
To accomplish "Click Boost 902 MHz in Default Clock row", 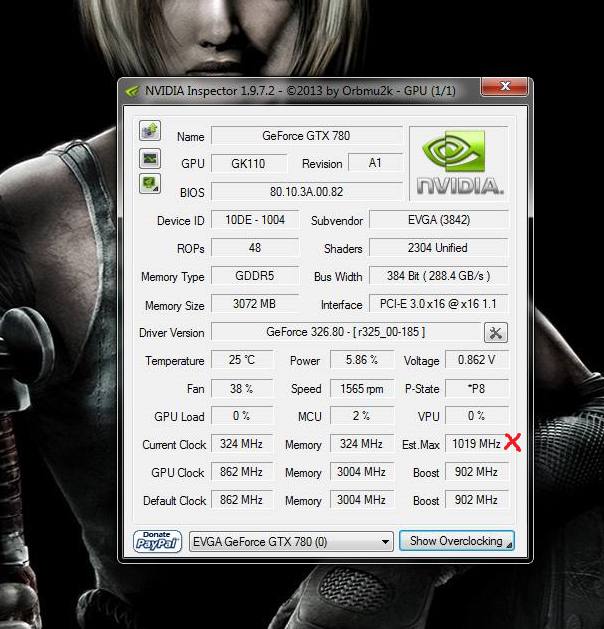I will pos(476,499).
